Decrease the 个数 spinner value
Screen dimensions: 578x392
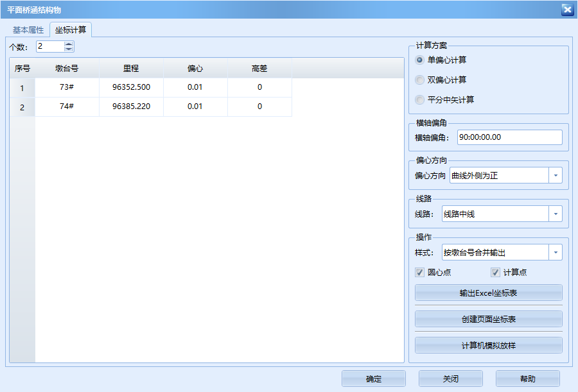(x=69, y=49)
